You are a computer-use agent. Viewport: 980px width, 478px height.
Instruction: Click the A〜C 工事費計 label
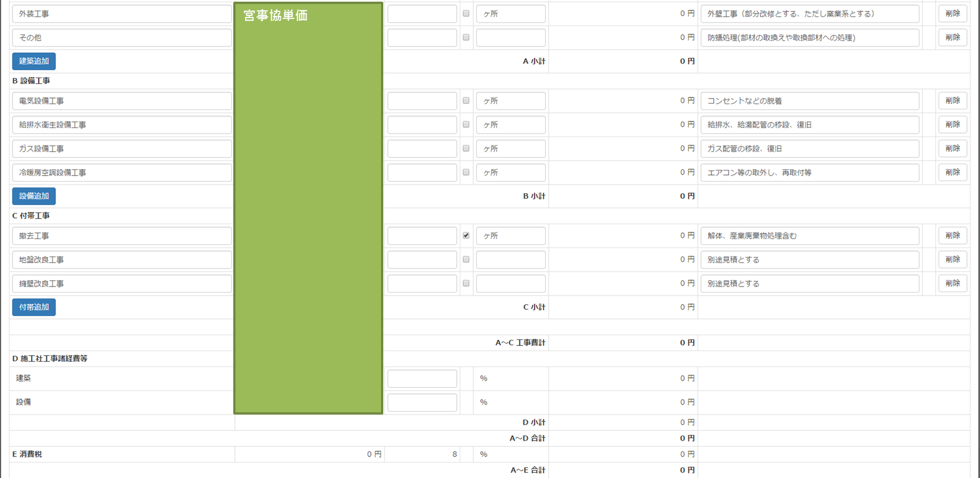[520, 343]
